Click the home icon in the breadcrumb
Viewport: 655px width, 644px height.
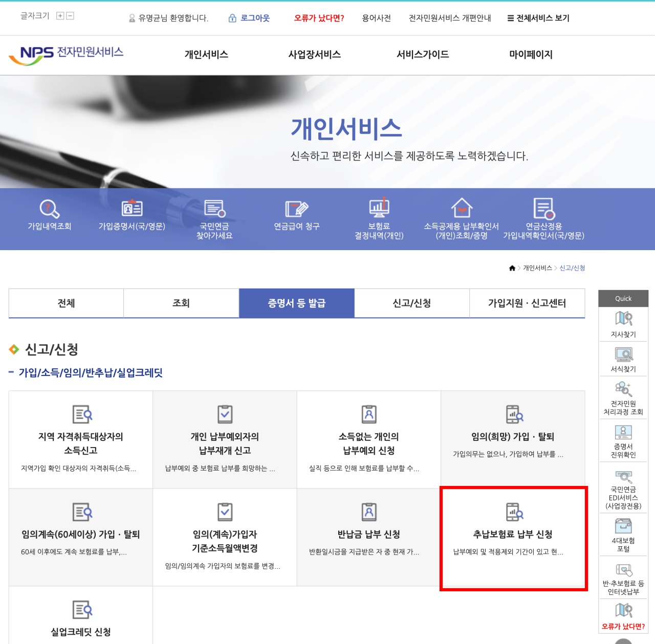512,267
